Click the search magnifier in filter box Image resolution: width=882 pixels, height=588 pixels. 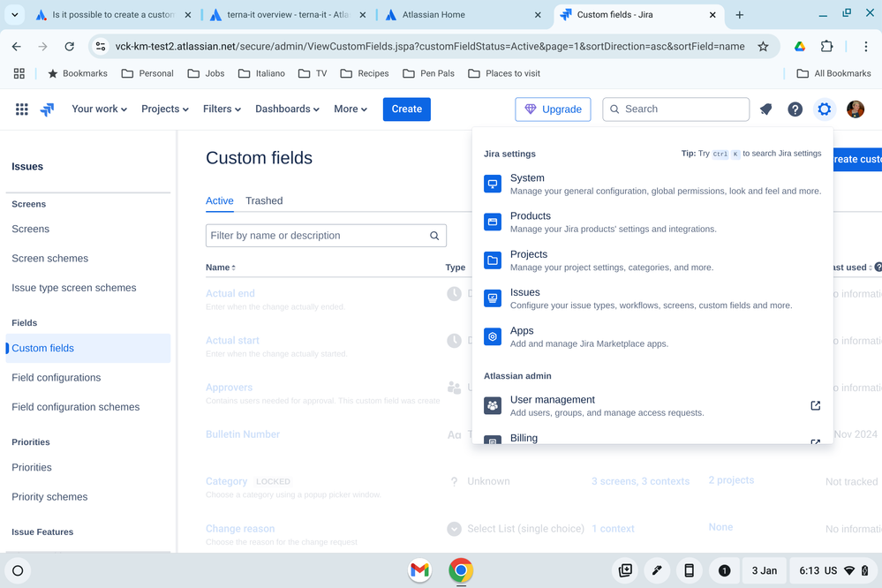(434, 236)
